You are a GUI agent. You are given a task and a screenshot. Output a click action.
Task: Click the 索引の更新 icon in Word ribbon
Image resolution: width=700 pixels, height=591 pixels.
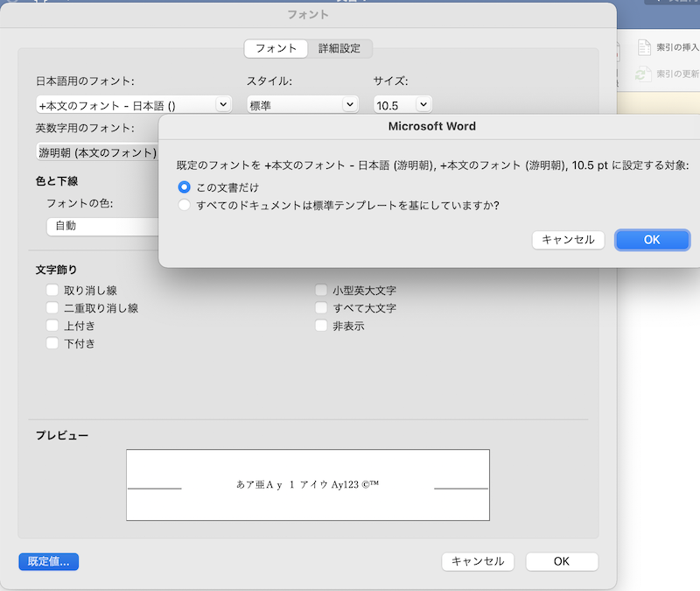tap(644, 74)
